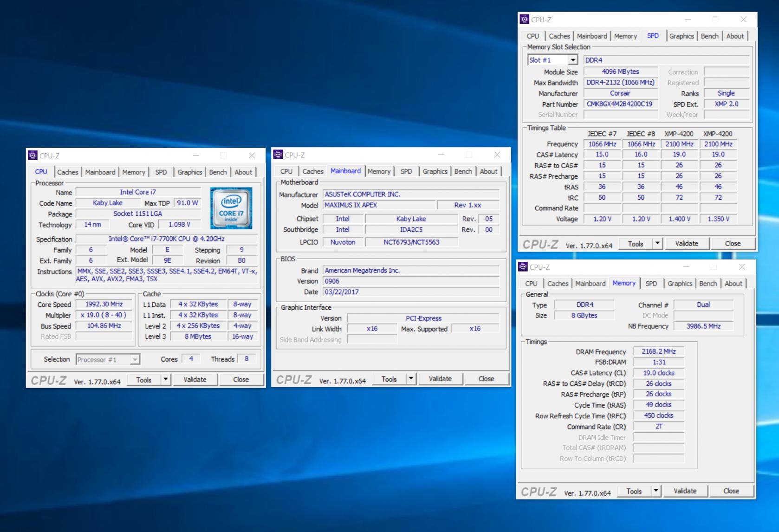Image resolution: width=779 pixels, height=532 pixels.
Task: Click the MAXIMUS IX APEX model field
Action: coord(379,205)
